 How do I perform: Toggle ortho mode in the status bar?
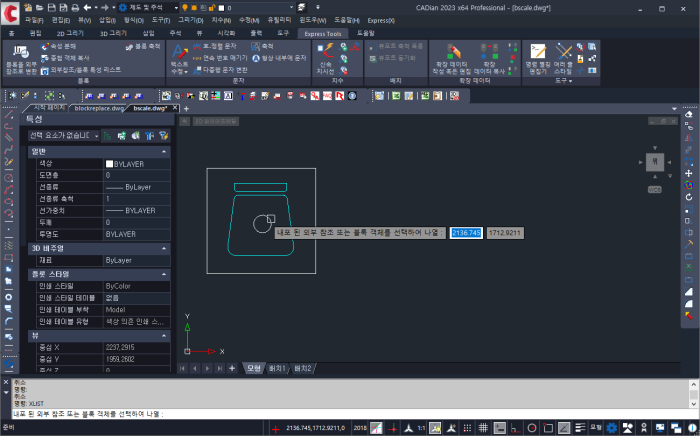(515, 428)
